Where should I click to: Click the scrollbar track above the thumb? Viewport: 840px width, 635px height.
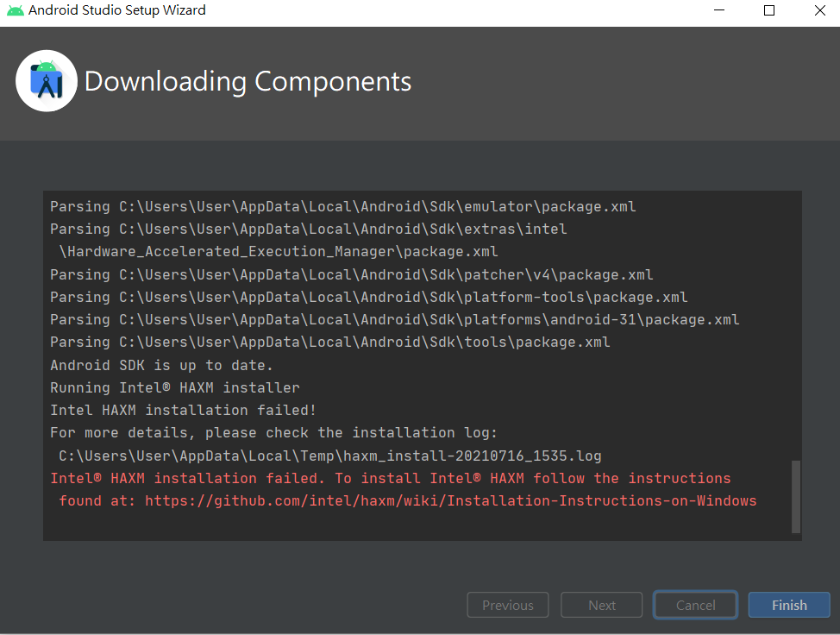pyautogui.click(x=795, y=328)
